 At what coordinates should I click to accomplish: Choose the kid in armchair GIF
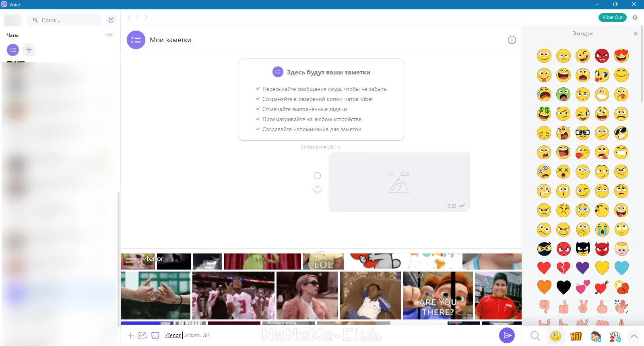tap(370, 295)
